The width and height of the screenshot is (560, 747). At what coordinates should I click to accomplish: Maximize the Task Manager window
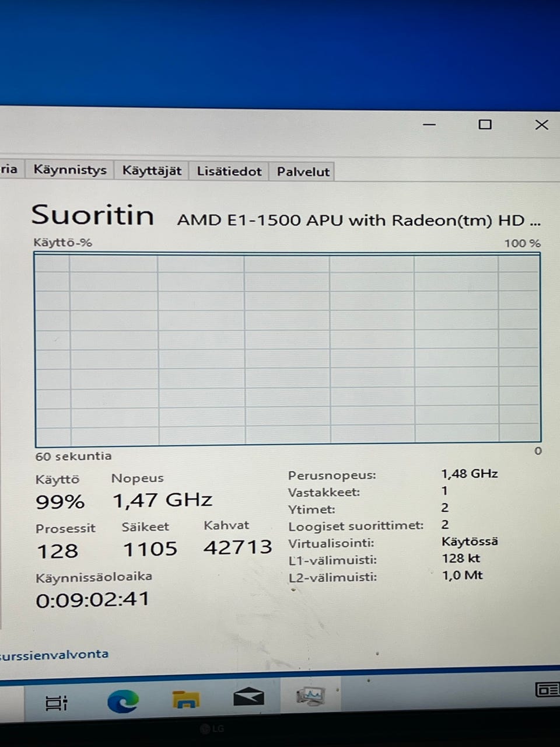coord(485,124)
